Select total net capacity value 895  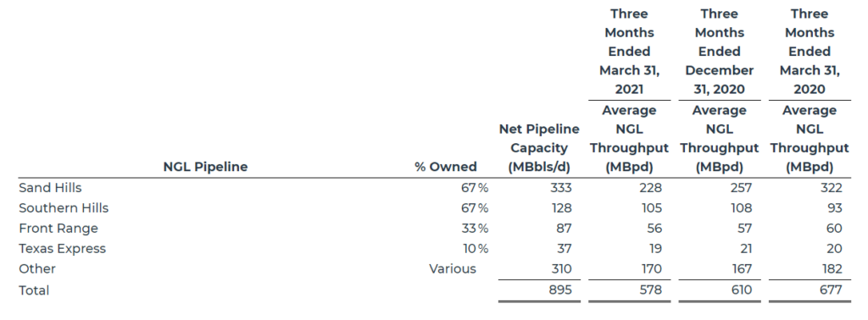click(x=560, y=290)
